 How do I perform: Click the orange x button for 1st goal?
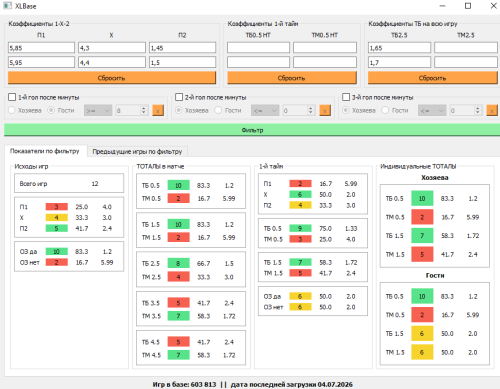click(158, 110)
